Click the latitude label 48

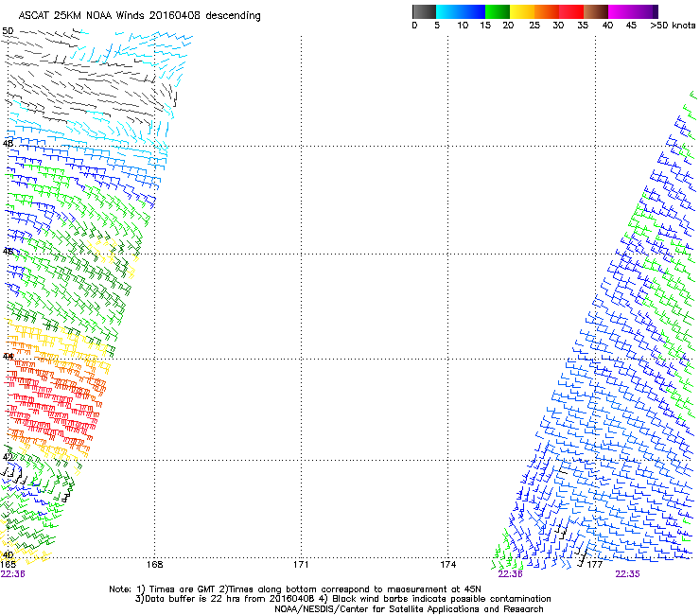[x=8, y=144]
